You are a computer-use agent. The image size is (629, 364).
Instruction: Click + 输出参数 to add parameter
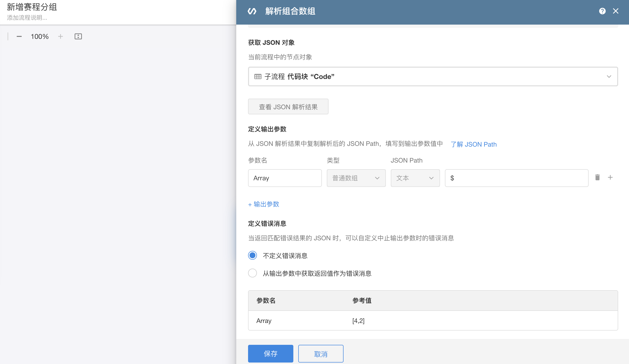[264, 204]
